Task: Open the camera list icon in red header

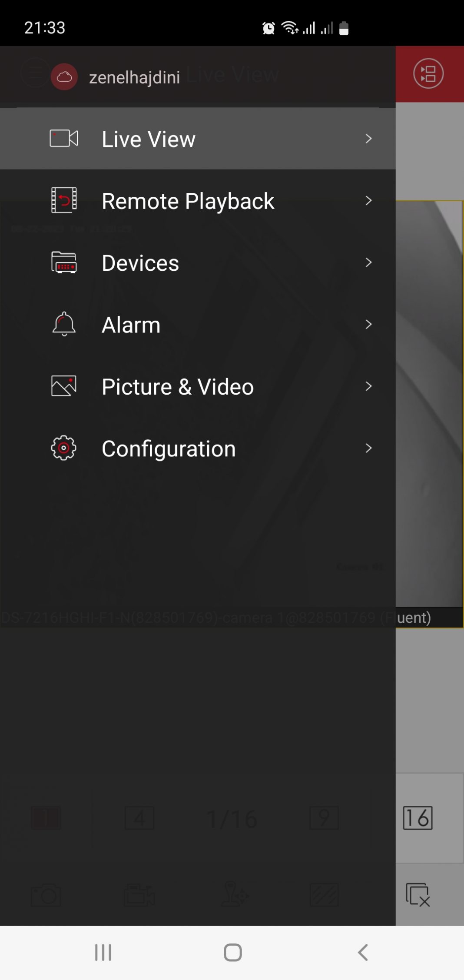Action: [428, 73]
